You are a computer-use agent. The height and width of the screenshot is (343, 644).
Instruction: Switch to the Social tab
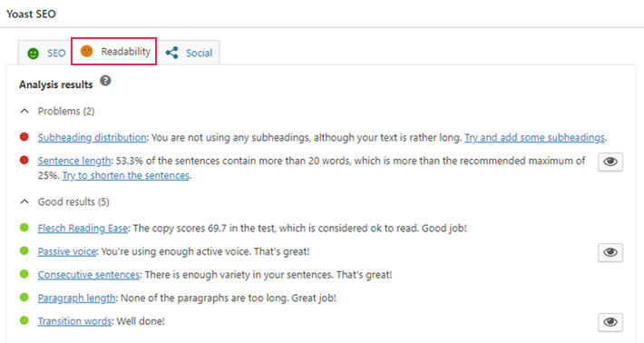(x=189, y=53)
